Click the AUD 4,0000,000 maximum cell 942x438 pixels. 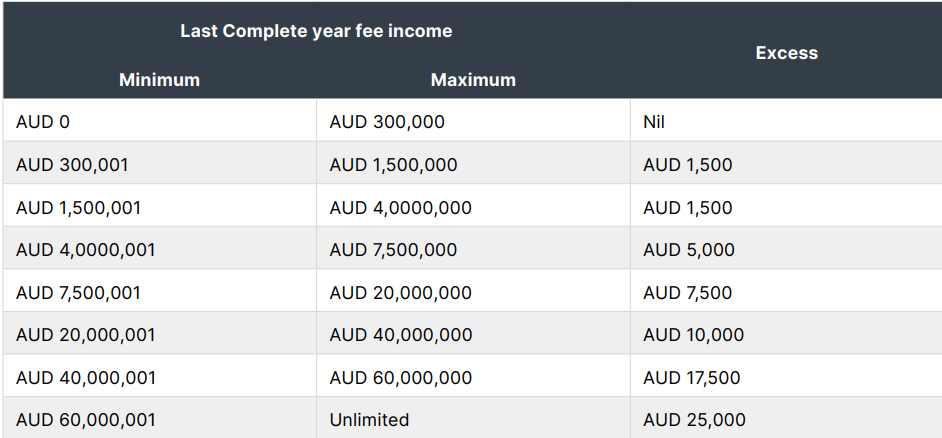400,208
